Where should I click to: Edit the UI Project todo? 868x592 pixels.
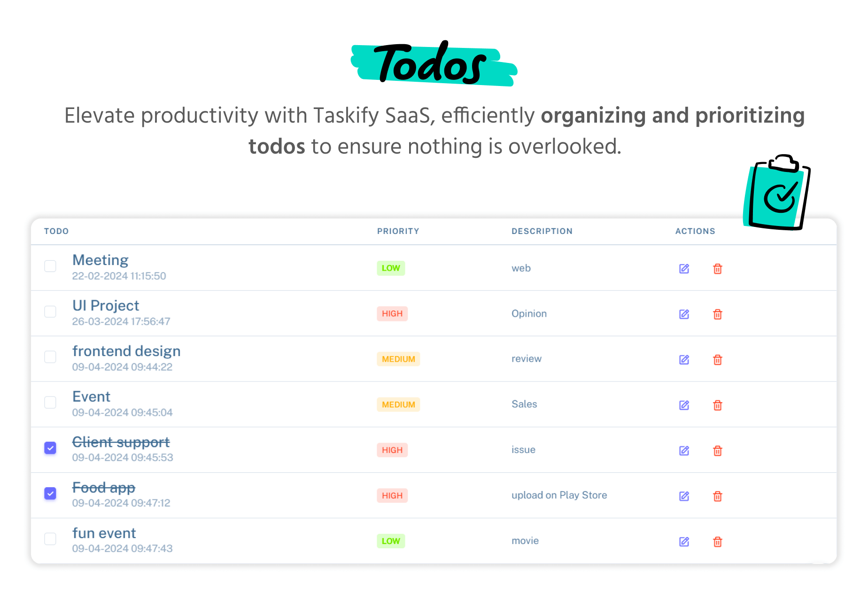[x=684, y=314]
